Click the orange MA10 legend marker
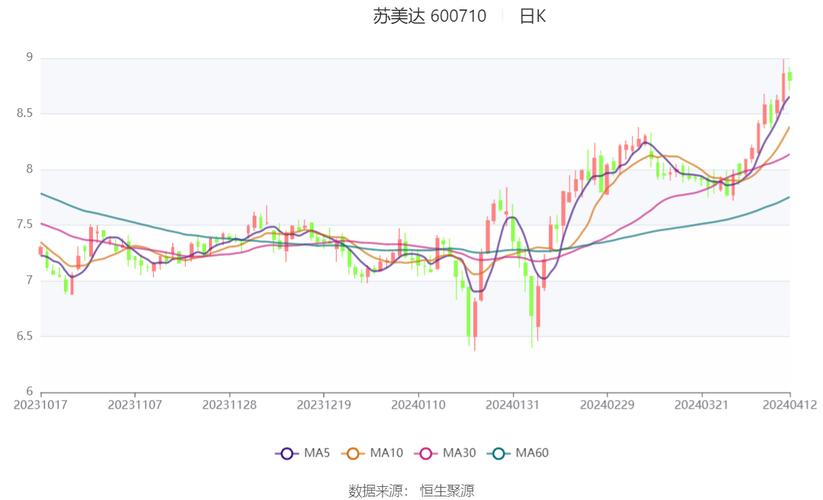This screenshot has width=823, height=500. [355, 453]
